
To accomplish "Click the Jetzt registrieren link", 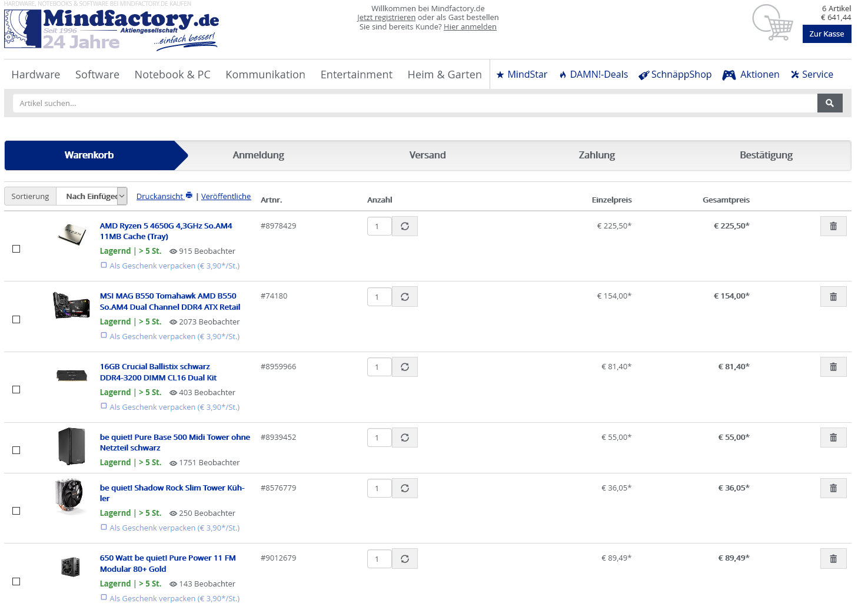I will [386, 18].
